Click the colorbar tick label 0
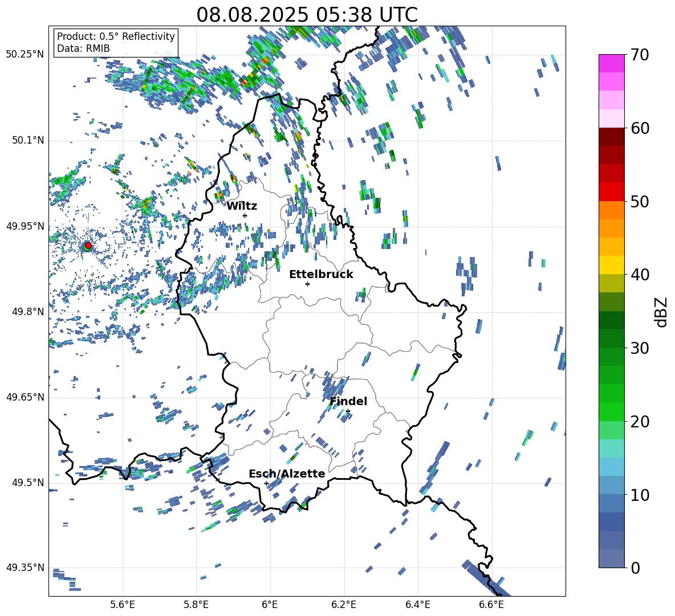Image resolution: width=675 pixels, height=616 pixels. pos(635,568)
